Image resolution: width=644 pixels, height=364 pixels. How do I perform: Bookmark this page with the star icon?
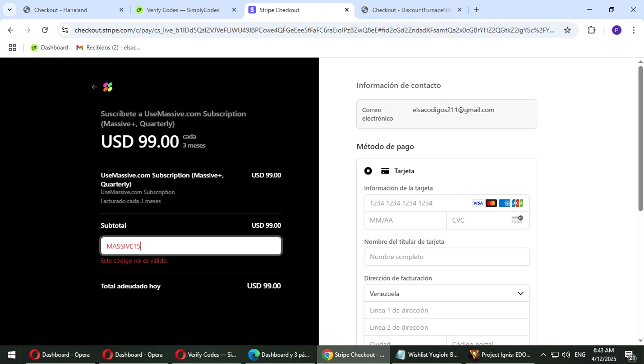tap(567, 30)
